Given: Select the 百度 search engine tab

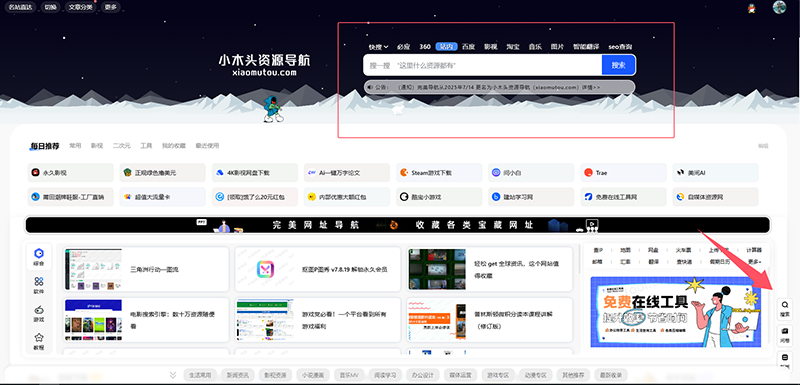Looking at the screenshot, I should coord(468,47).
